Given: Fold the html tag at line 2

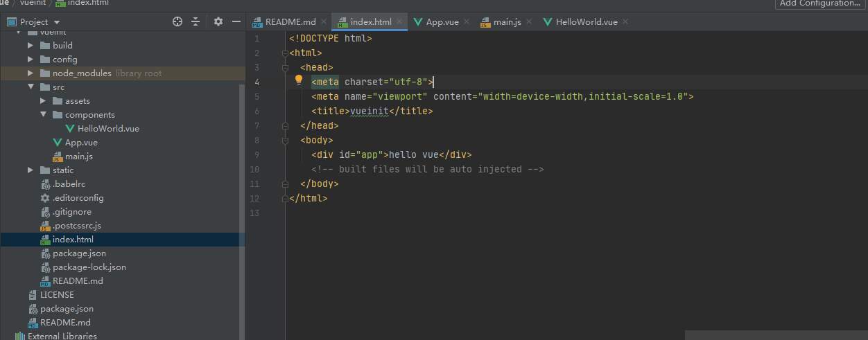Looking at the screenshot, I should pos(285,53).
